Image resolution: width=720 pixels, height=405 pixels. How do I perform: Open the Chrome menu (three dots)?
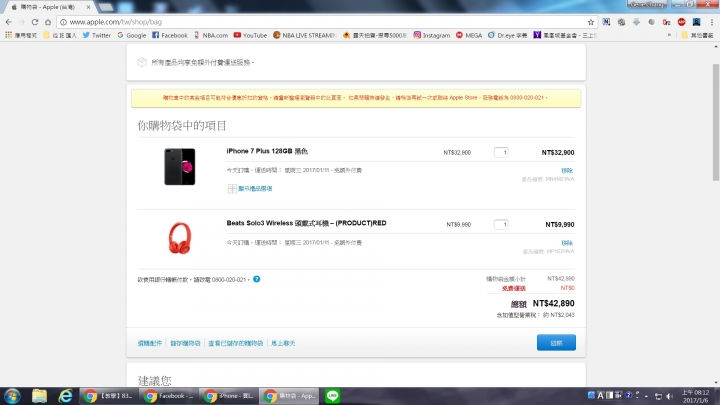click(712, 22)
